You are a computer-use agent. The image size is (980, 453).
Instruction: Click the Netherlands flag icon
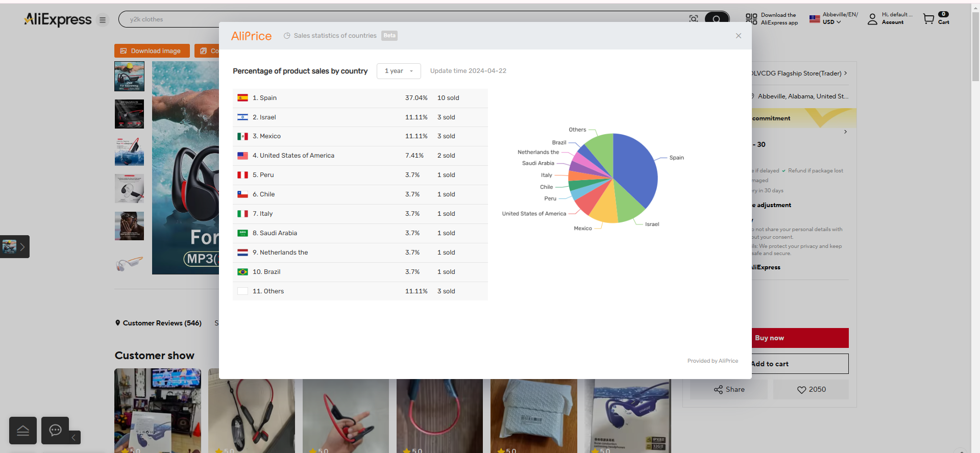[x=242, y=253]
